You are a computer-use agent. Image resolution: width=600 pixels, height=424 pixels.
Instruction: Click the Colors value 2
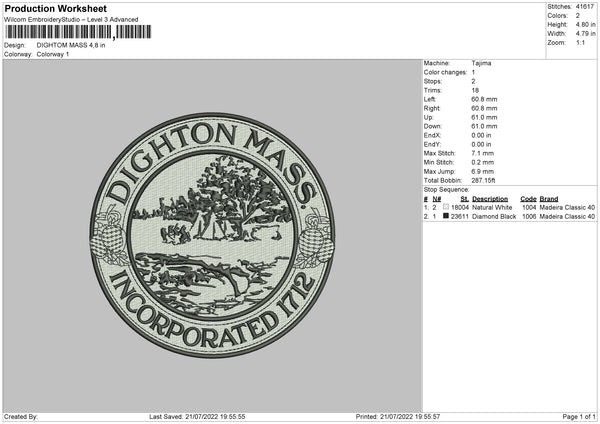point(577,16)
